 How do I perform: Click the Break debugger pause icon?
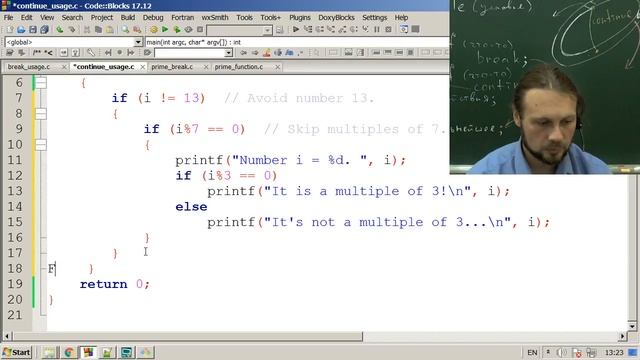point(377,29)
